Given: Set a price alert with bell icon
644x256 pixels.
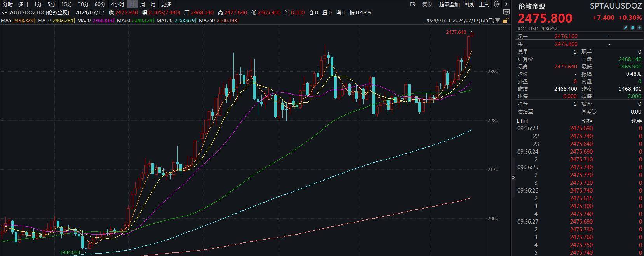Looking at the screenshot, I should pos(632,28).
